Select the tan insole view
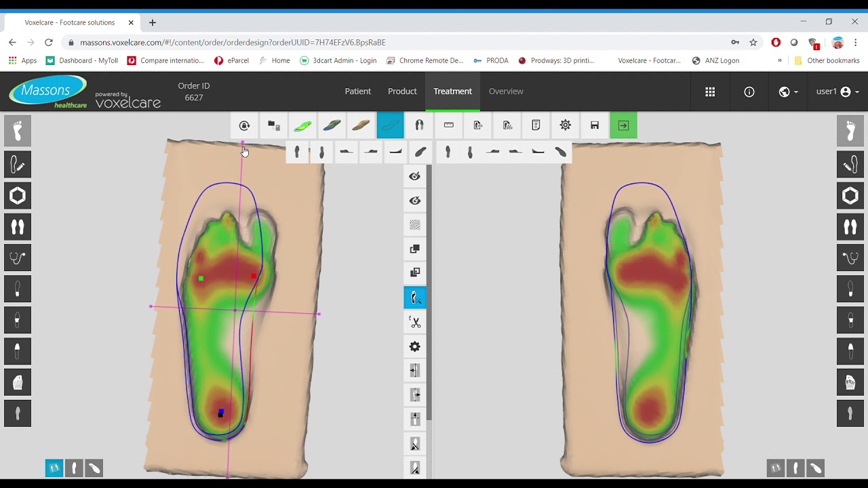The height and width of the screenshot is (488, 868). point(361,125)
